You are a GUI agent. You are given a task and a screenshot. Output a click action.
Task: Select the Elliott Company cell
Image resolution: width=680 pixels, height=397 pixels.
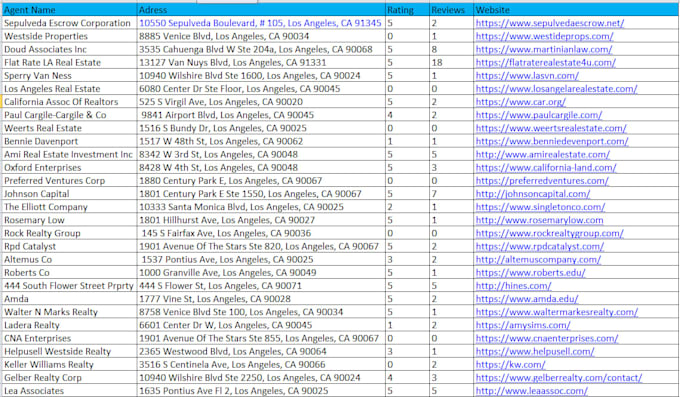(69, 207)
